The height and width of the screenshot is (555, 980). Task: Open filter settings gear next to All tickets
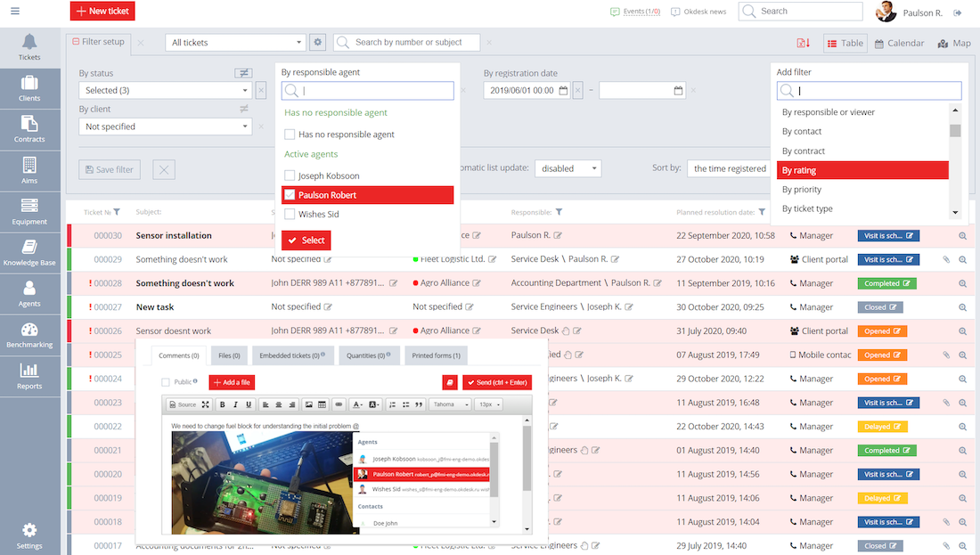317,43
